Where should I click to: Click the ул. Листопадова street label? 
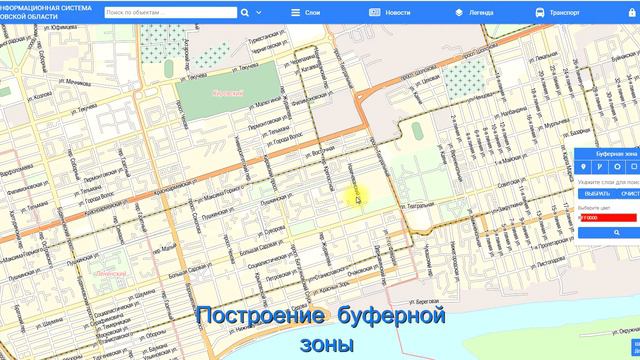(548, 262)
